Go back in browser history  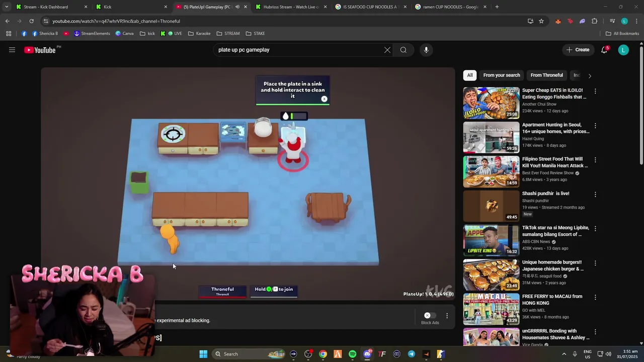point(7,21)
